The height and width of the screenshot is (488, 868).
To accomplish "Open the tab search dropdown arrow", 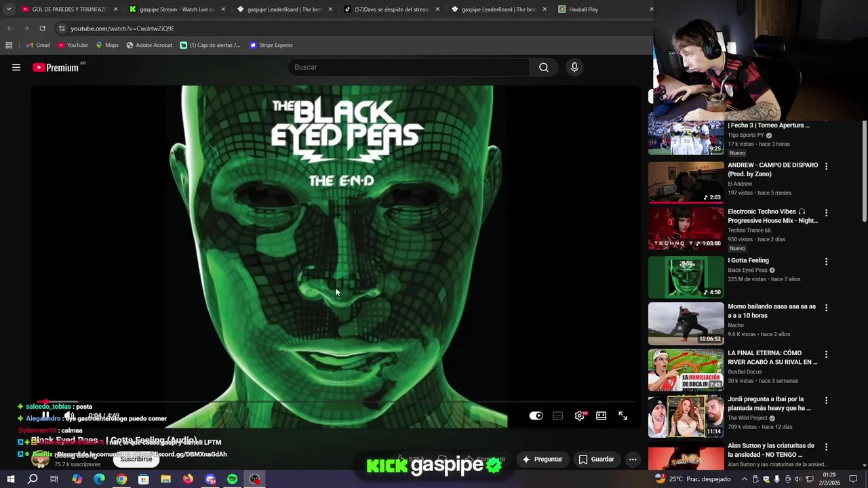I will coord(8,9).
